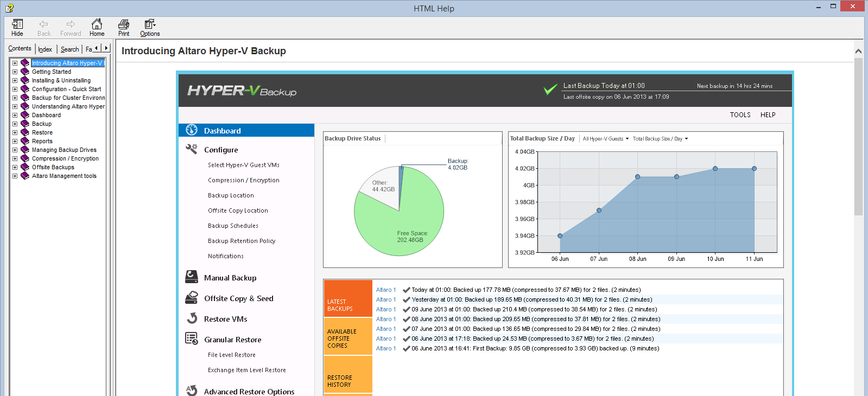Screen dimensions: 868x396
Task: Expand the Managing Backup Drives node
Action: [15, 150]
